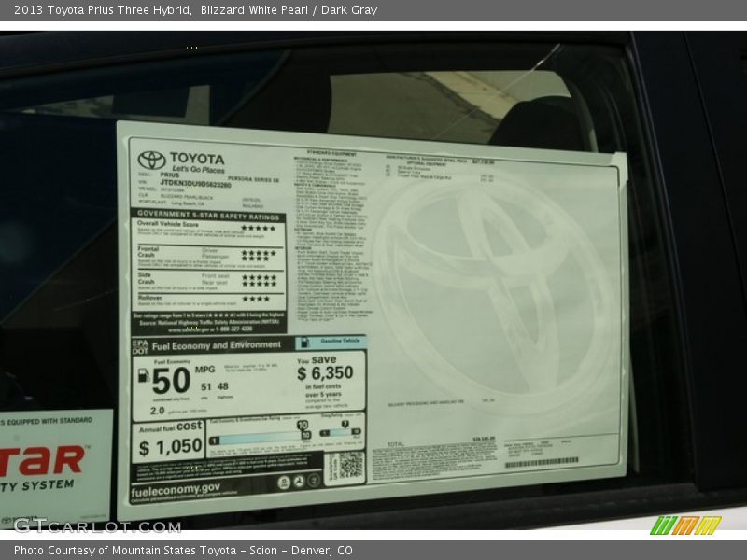Click the Toyota logo on the sticker
Viewport: 747px width, 560px height.
(151, 160)
